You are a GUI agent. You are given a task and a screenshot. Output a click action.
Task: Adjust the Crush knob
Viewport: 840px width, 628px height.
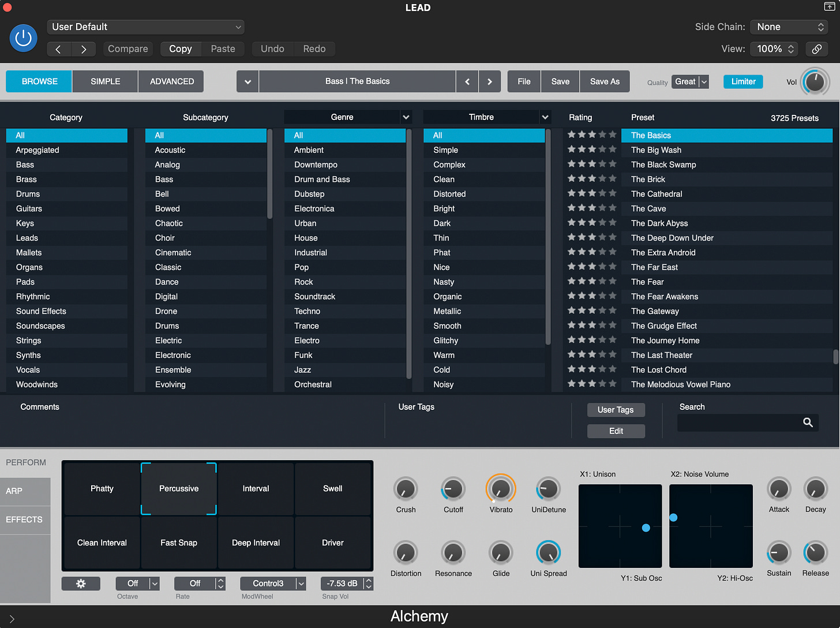(406, 489)
